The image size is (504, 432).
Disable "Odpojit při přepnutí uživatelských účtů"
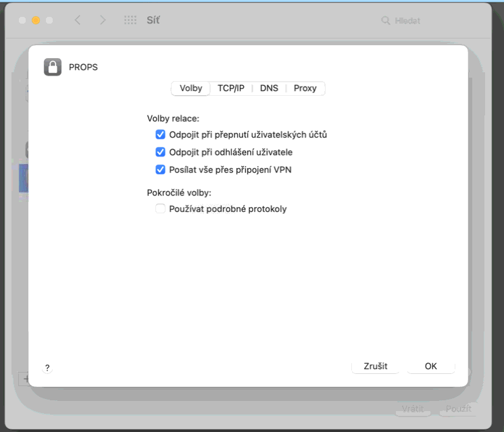click(160, 134)
